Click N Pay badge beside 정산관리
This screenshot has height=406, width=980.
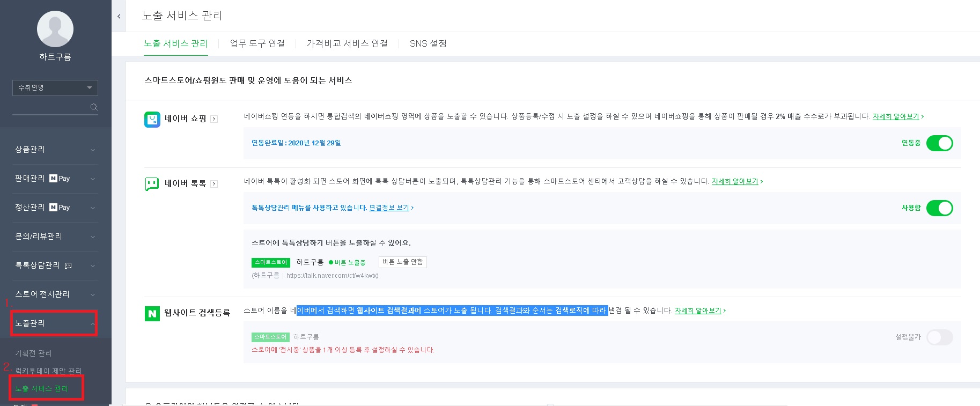click(x=60, y=208)
